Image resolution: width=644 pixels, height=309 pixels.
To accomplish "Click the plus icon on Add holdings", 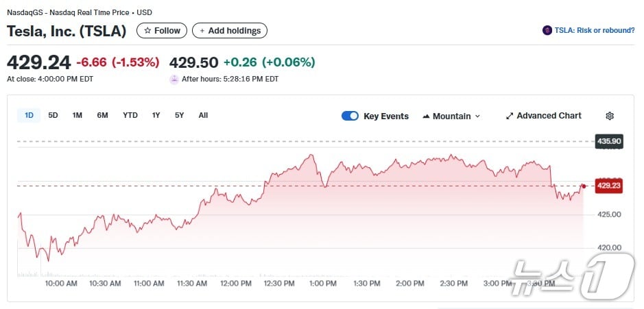I will pyautogui.click(x=202, y=31).
